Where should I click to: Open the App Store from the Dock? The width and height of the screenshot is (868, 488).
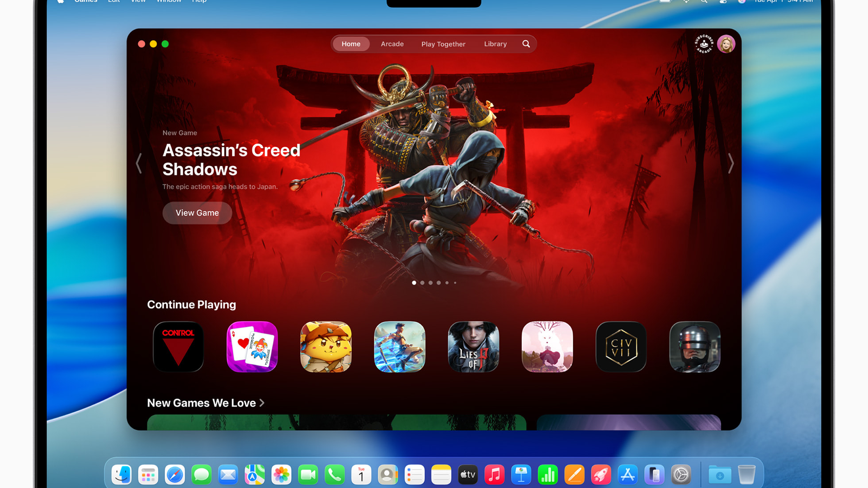point(628,475)
